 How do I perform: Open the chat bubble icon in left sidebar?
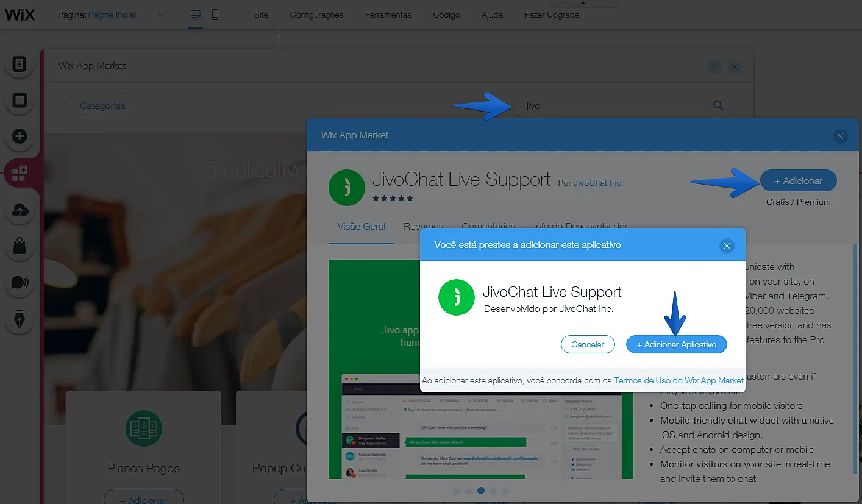[20, 283]
